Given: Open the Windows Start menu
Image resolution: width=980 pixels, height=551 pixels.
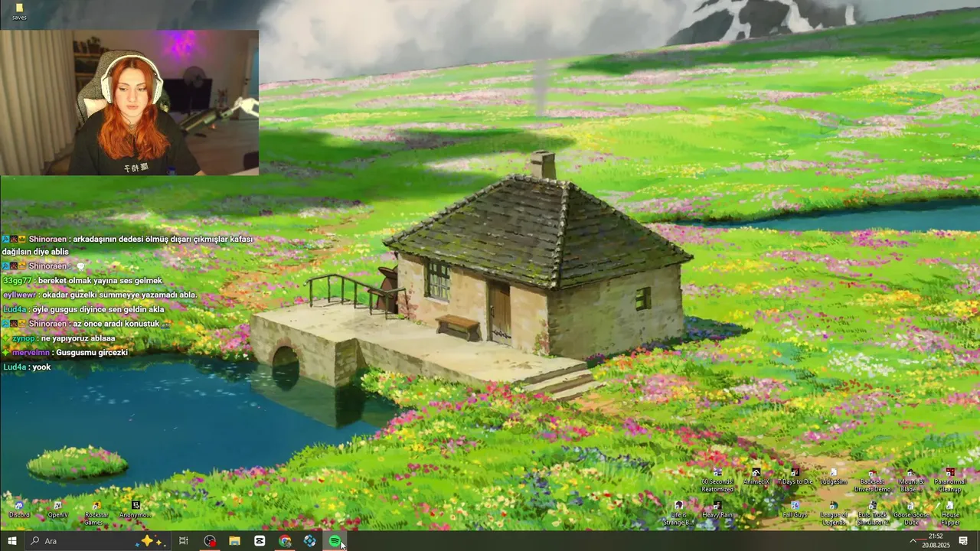Looking at the screenshot, I should pos(11,541).
